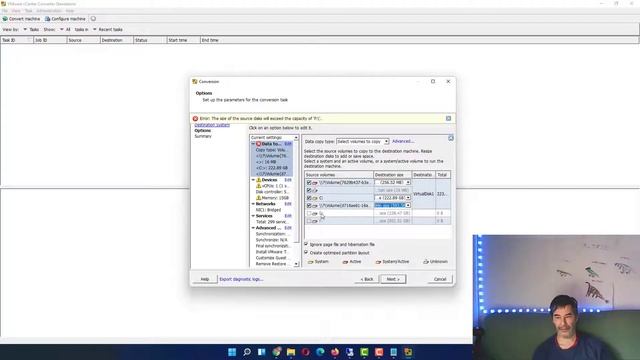
Task: Click the Summary step in the wizard
Action: pos(203,136)
